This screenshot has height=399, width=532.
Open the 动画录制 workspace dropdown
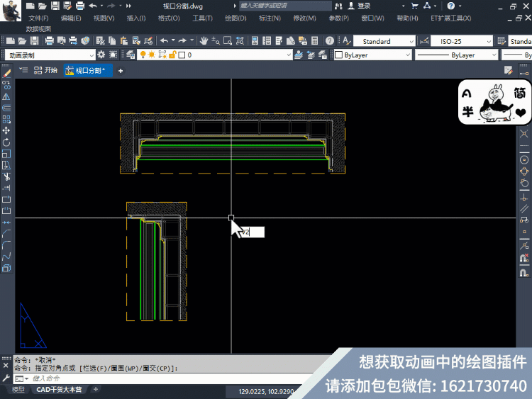tap(49, 55)
